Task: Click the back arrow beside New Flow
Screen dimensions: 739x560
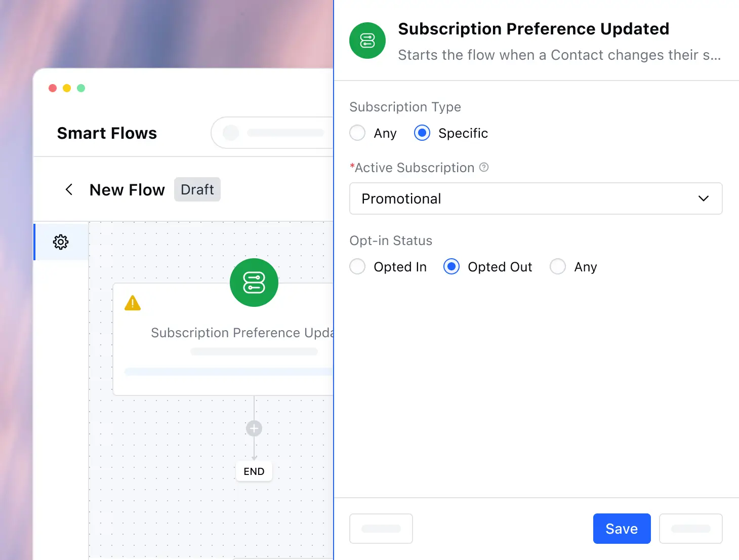Action: (x=69, y=189)
